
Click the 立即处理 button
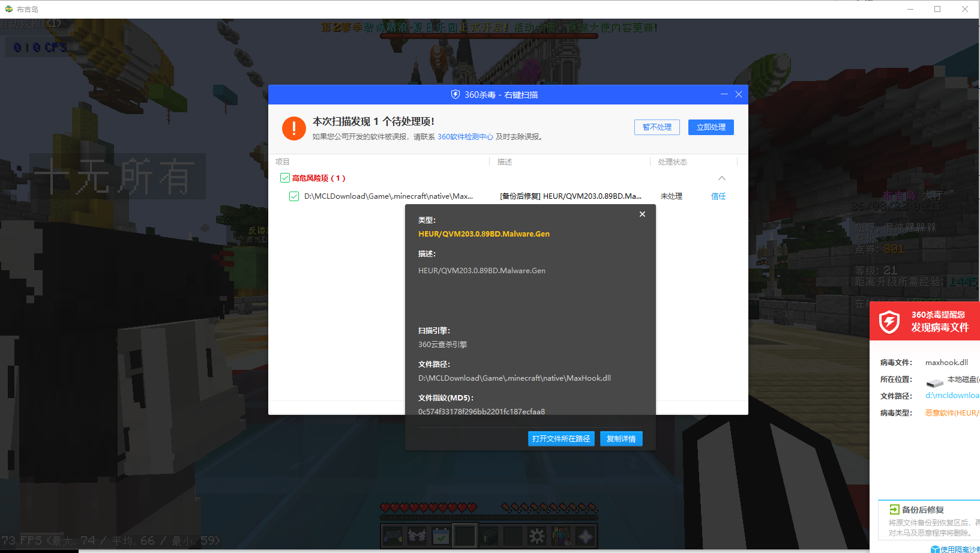coord(711,127)
